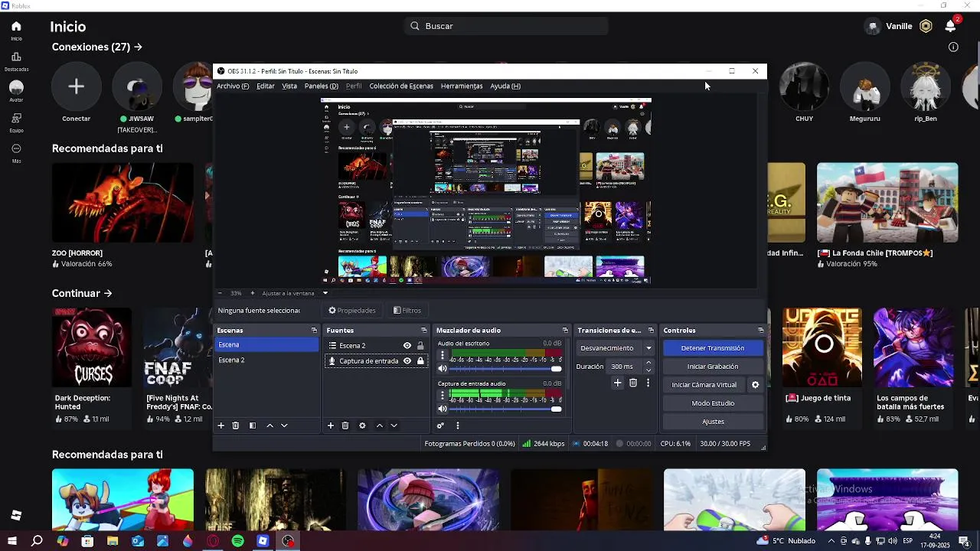The height and width of the screenshot is (551, 980).
Task: Open Spotify from the taskbar
Action: [237, 541]
